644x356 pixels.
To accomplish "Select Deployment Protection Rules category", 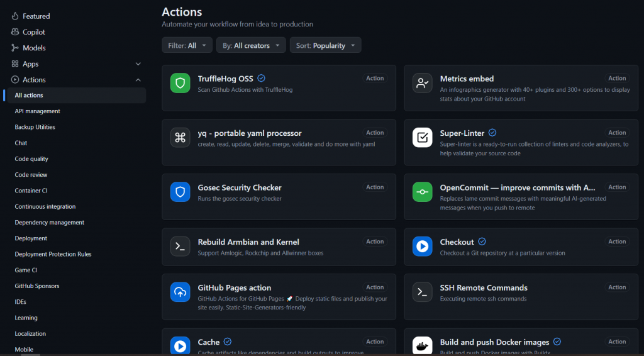I will [x=53, y=254].
